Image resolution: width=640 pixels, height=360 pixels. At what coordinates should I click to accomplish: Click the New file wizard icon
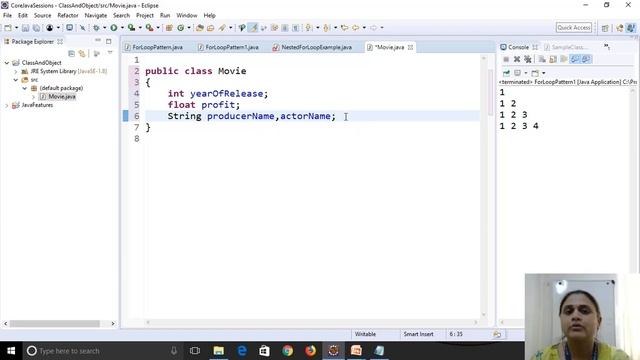tap(8, 28)
